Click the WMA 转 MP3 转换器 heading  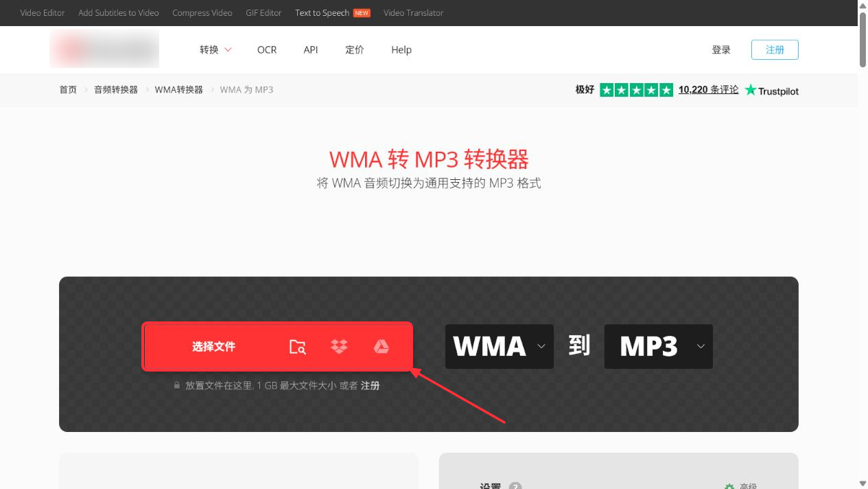coord(429,159)
